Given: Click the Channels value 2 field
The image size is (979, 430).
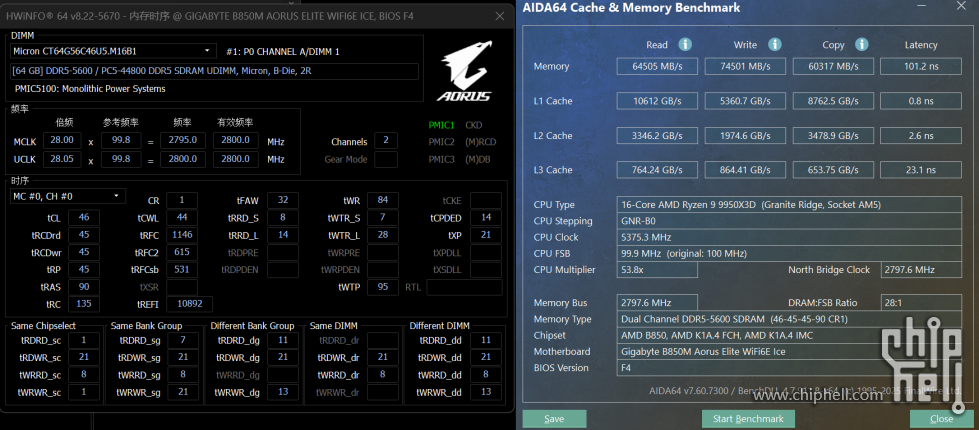Looking at the screenshot, I should click(x=386, y=141).
